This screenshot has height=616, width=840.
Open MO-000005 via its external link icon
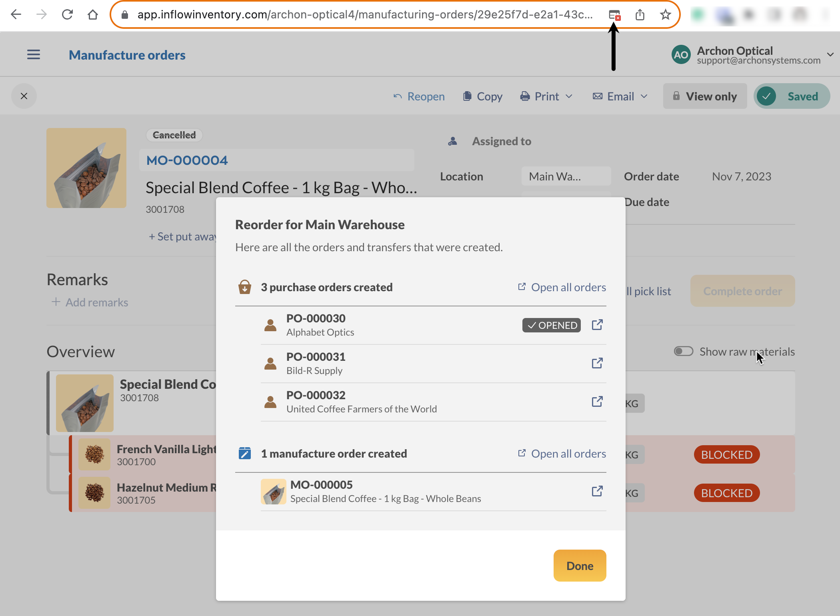click(597, 491)
